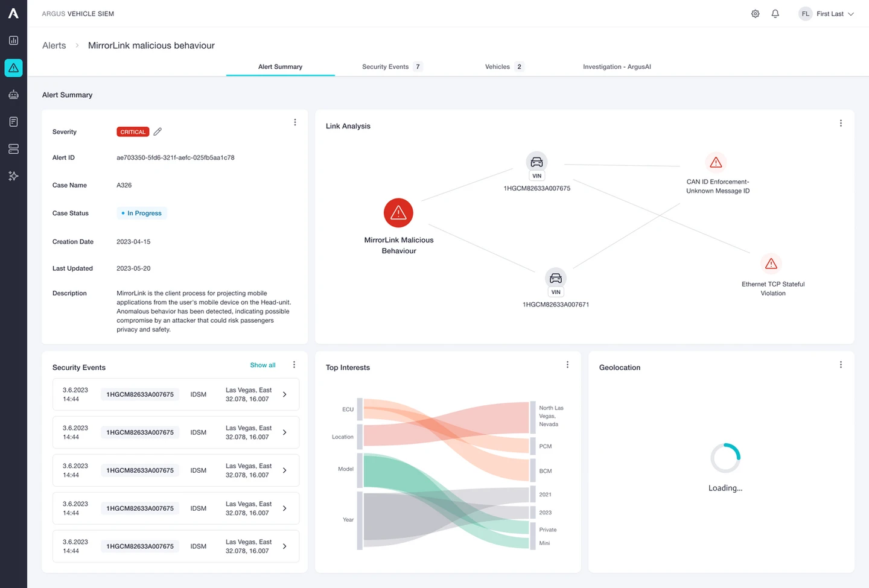869x588 pixels.
Task: Open the server stack icon in the sidebar
Action: tap(13, 149)
